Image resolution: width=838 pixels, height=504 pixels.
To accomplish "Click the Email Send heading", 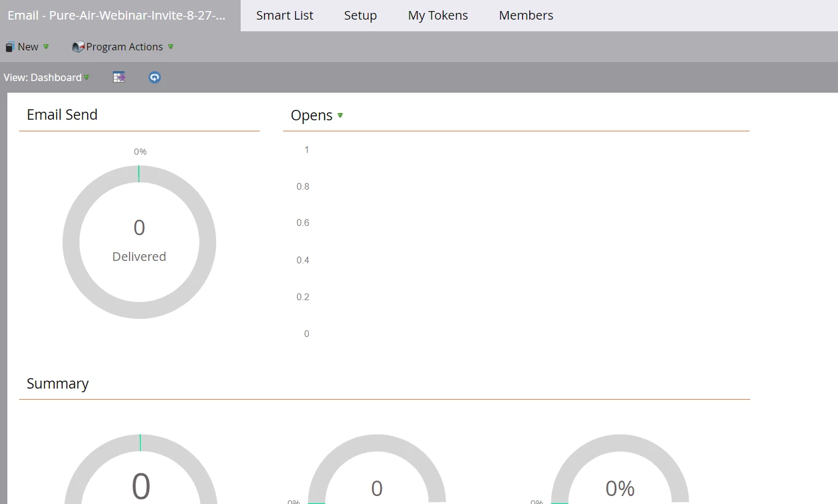I will pos(62,115).
